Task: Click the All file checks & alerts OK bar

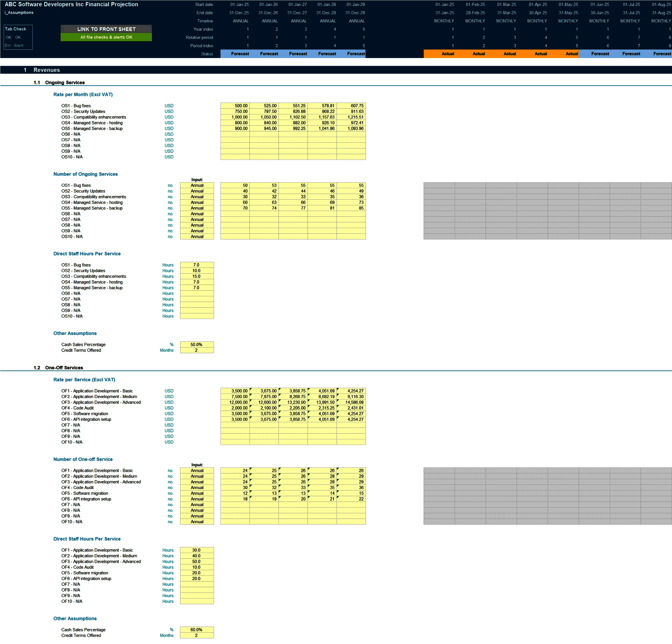Action: click(x=106, y=37)
